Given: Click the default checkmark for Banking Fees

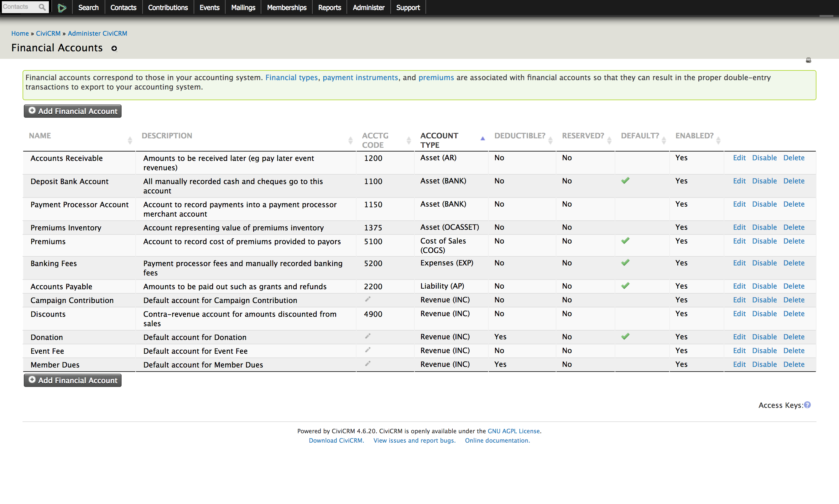Looking at the screenshot, I should pyautogui.click(x=625, y=263).
